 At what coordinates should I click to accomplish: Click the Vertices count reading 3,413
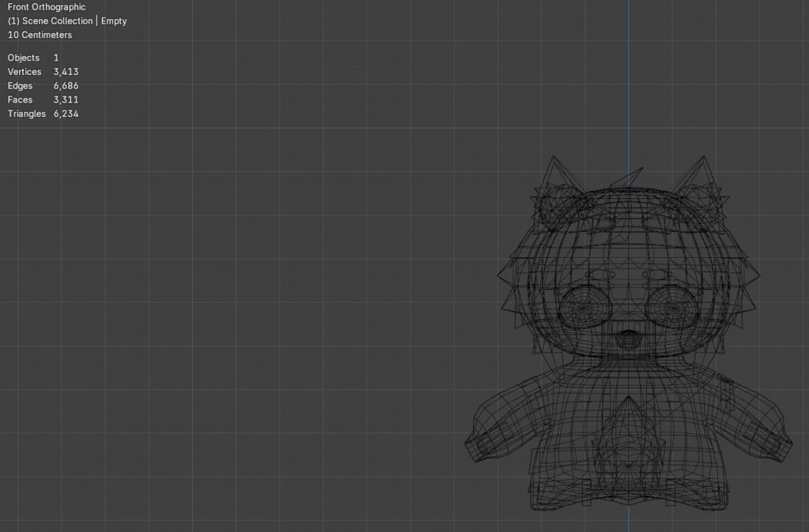click(64, 71)
